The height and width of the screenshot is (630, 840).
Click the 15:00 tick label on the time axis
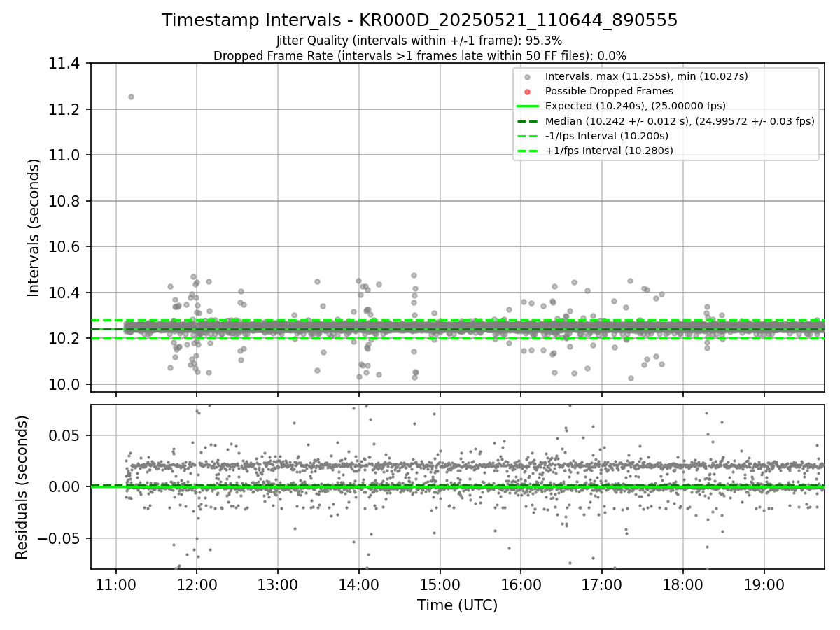(x=440, y=584)
